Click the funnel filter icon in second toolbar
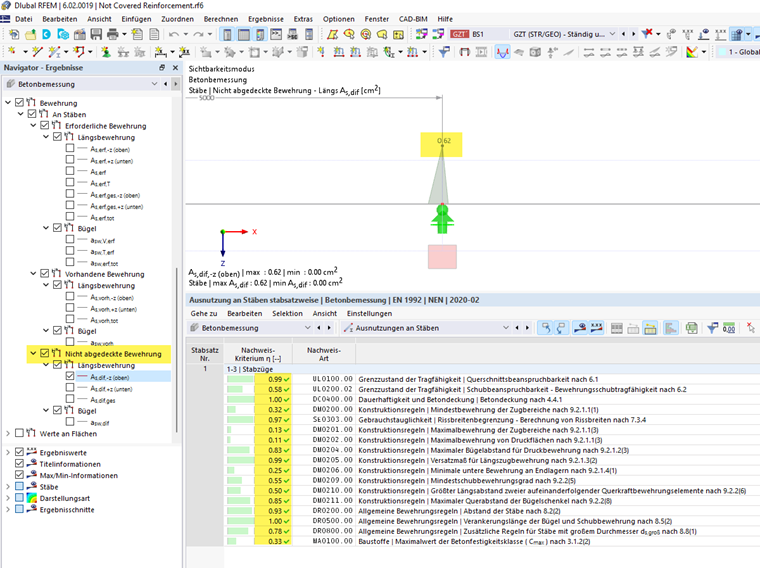Image resolution: width=760 pixels, height=568 pixels. [x=444, y=52]
